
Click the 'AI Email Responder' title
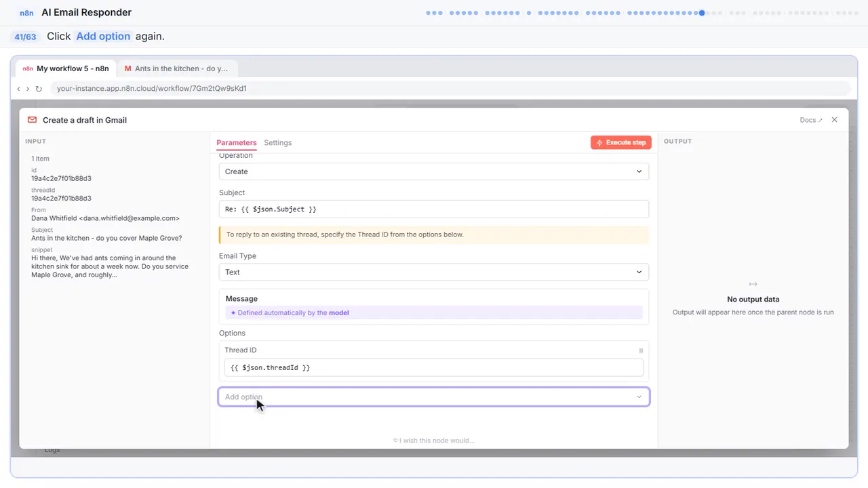pyautogui.click(x=87, y=13)
